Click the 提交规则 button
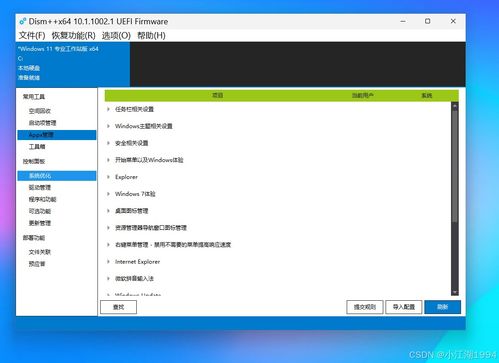 pyautogui.click(x=365, y=307)
